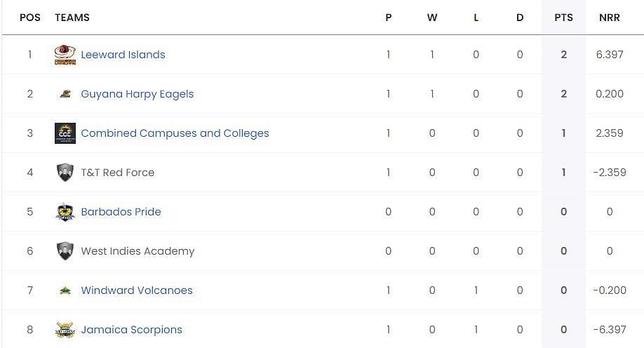Select the NRR column header

point(610,18)
